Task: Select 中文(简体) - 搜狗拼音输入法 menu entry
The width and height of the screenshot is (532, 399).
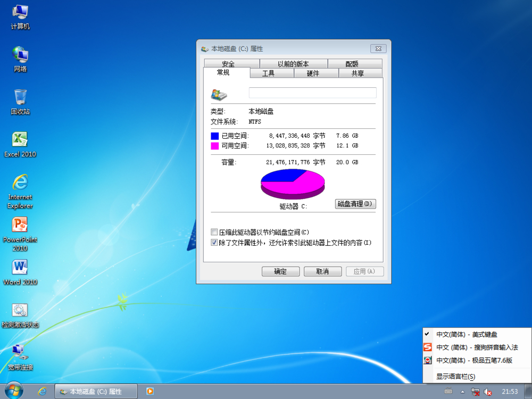Action: (477, 347)
